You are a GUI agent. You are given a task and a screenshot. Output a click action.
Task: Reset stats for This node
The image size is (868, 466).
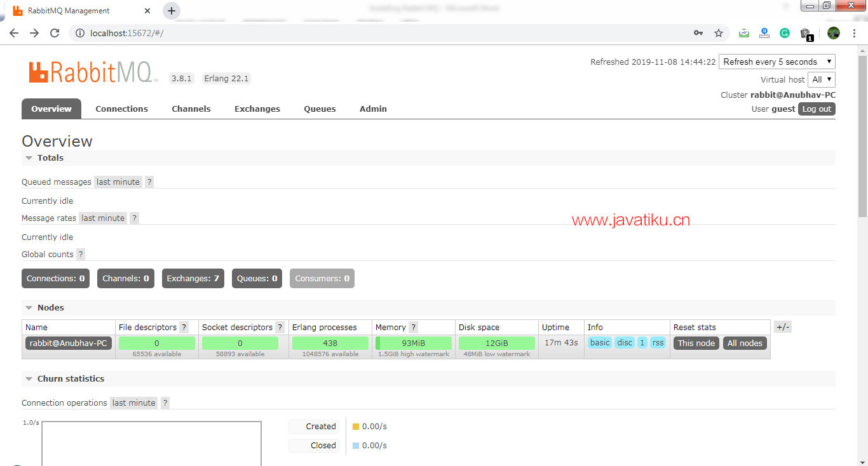click(x=696, y=343)
